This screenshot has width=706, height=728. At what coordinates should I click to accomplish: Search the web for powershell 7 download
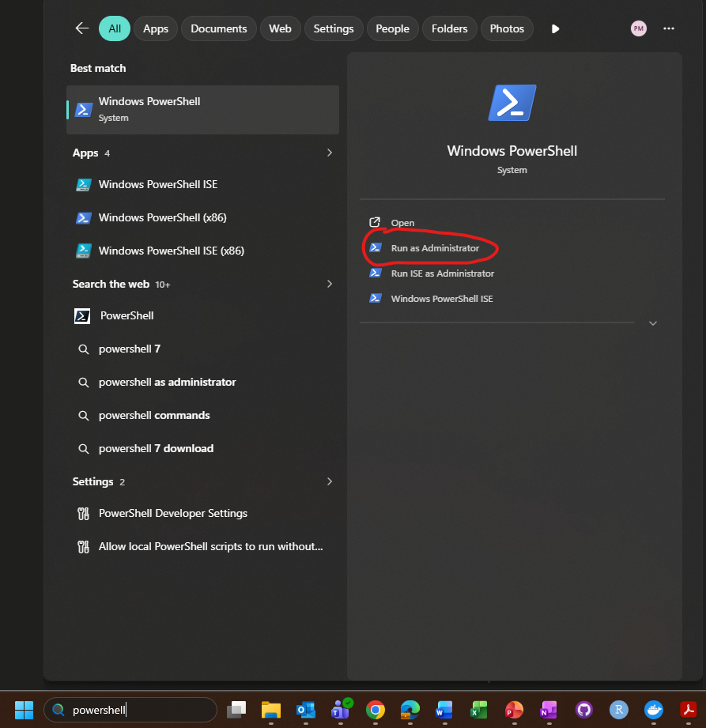202,448
